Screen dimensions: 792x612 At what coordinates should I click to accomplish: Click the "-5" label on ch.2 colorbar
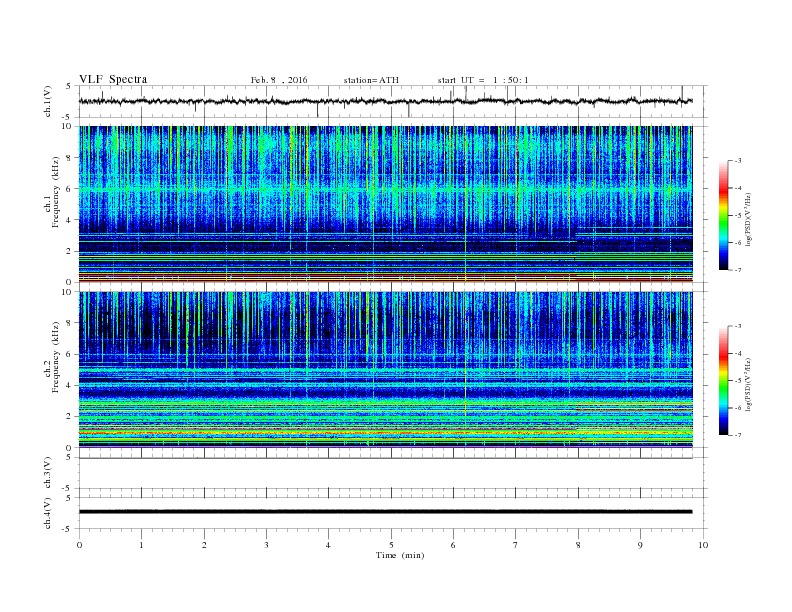737,380
